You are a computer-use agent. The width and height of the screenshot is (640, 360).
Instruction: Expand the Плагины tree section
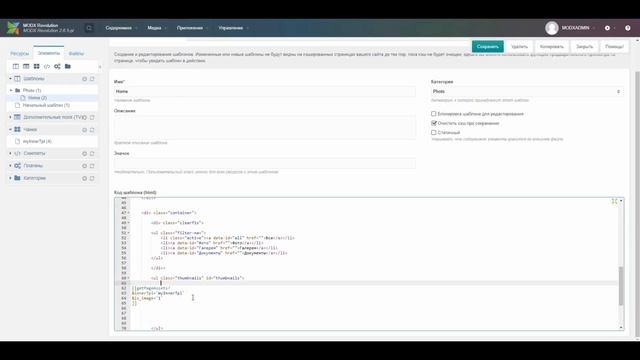[10, 165]
